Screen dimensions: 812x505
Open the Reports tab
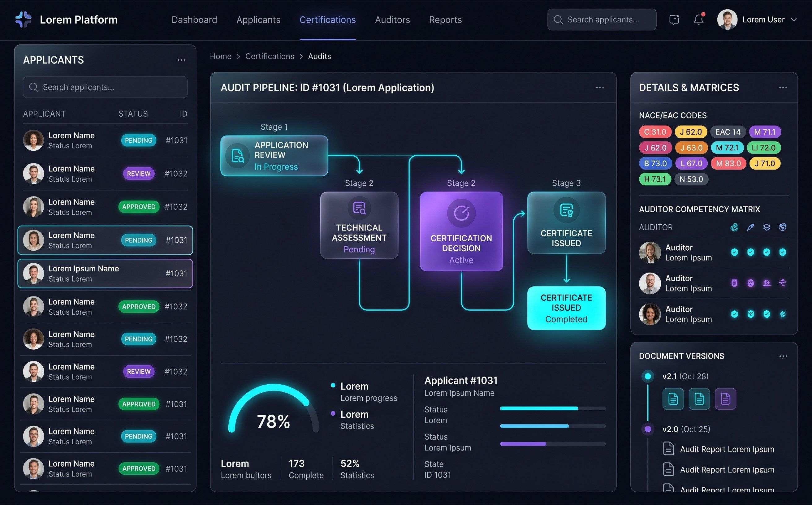point(445,20)
